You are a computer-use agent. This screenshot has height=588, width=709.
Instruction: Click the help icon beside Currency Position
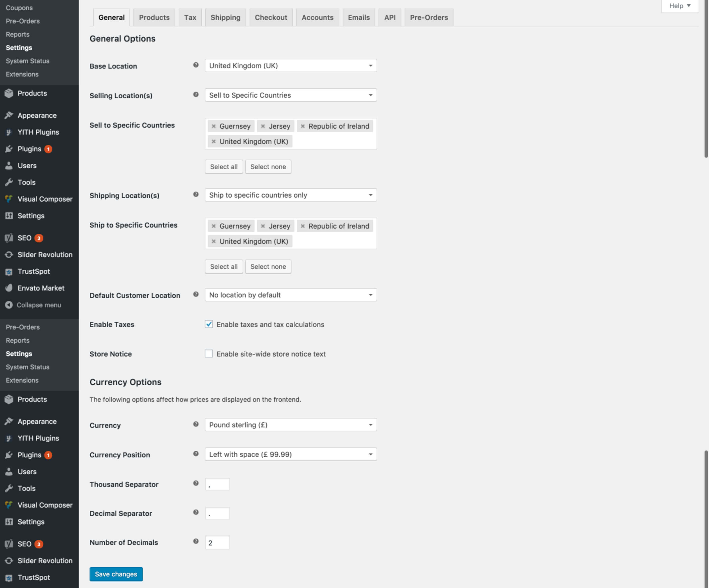(x=196, y=454)
